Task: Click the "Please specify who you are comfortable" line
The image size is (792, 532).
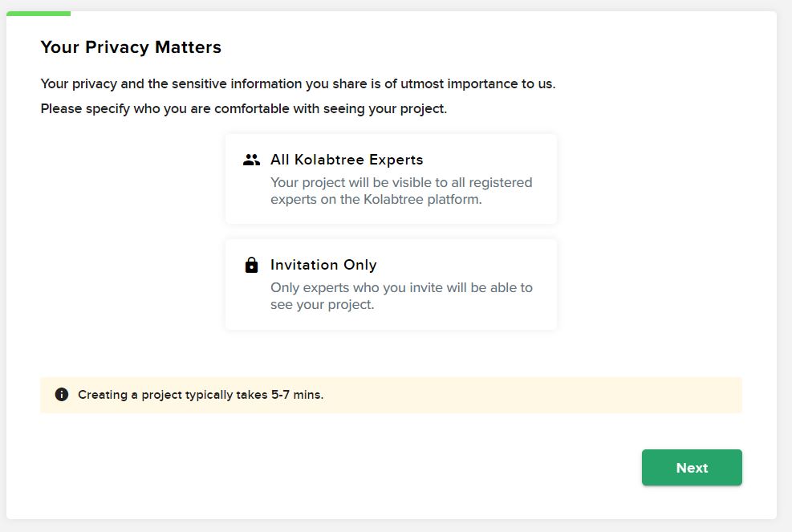Action: coord(243,108)
